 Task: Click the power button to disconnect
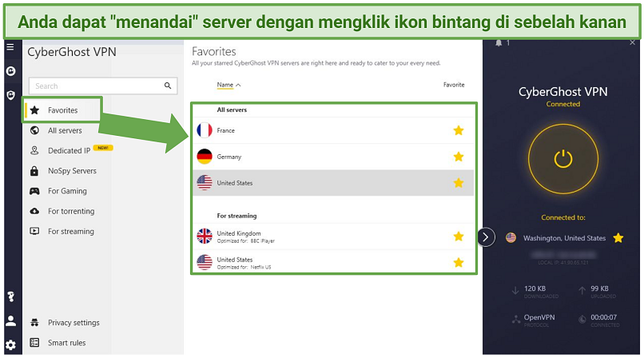coord(563,159)
